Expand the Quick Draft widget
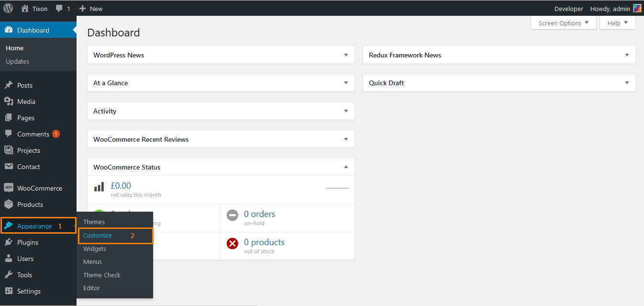Image resolution: width=644 pixels, height=306 pixels. [627, 83]
